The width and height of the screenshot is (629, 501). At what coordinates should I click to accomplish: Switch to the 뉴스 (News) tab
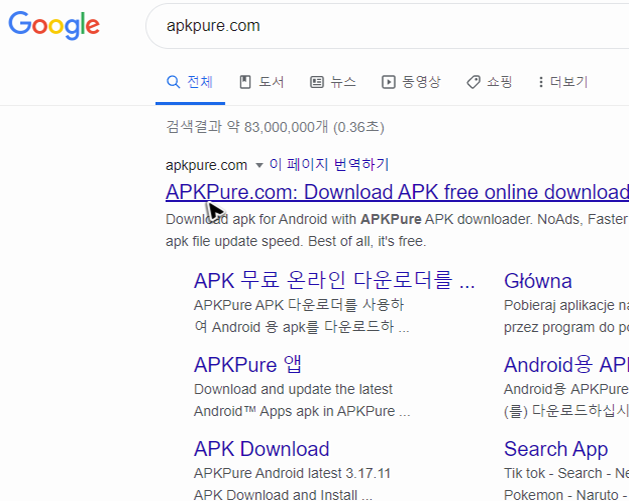click(333, 82)
